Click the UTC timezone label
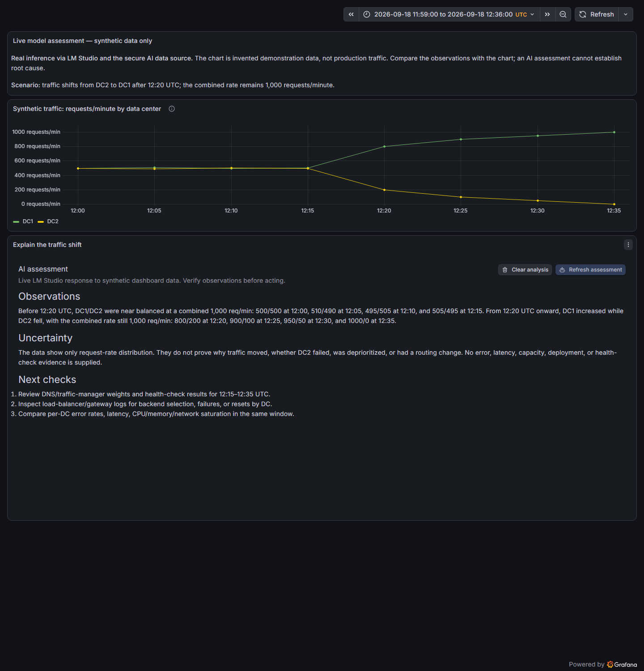Screen dimensions: 644x671 [x=521, y=14]
